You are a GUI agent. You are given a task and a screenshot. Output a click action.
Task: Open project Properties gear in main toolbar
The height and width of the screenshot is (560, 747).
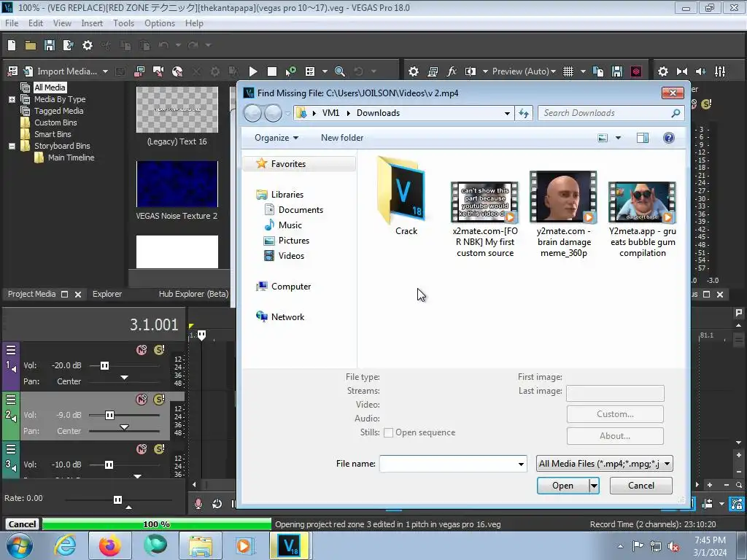(x=88, y=45)
